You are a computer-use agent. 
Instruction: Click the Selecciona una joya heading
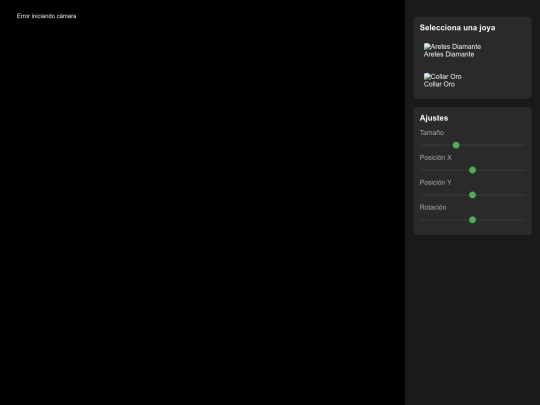tap(457, 28)
